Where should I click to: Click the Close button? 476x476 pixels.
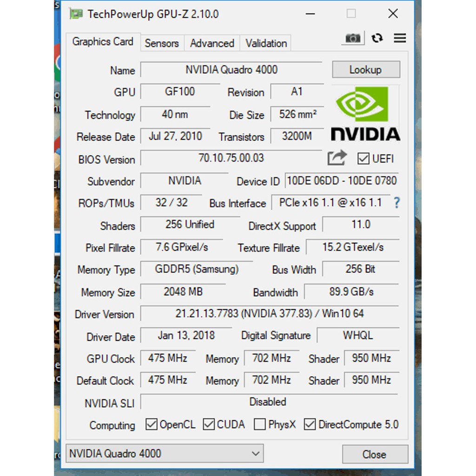point(375,454)
